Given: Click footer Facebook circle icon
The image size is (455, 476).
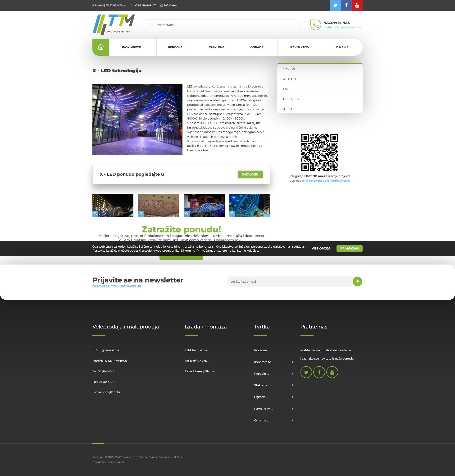Looking at the screenshot, I should 319,372.
